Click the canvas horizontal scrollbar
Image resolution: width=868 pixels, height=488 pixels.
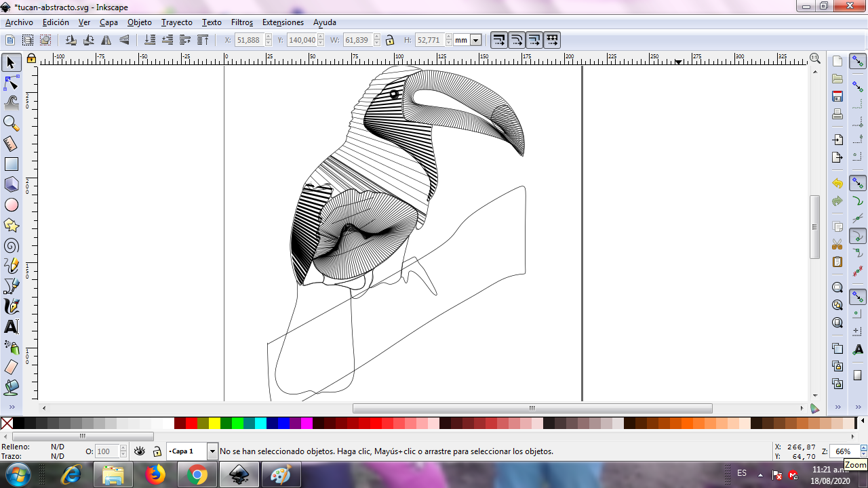[532, 408]
